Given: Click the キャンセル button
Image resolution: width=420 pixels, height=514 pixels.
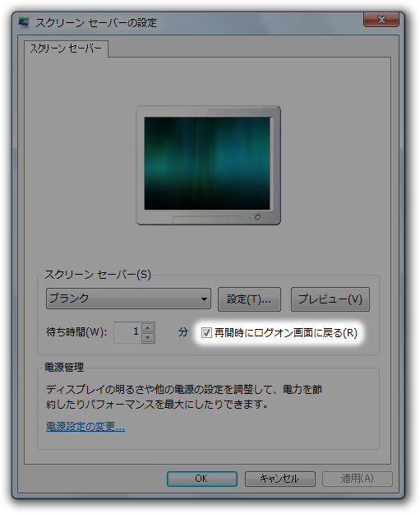Looking at the screenshot, I should pos(279,479).
